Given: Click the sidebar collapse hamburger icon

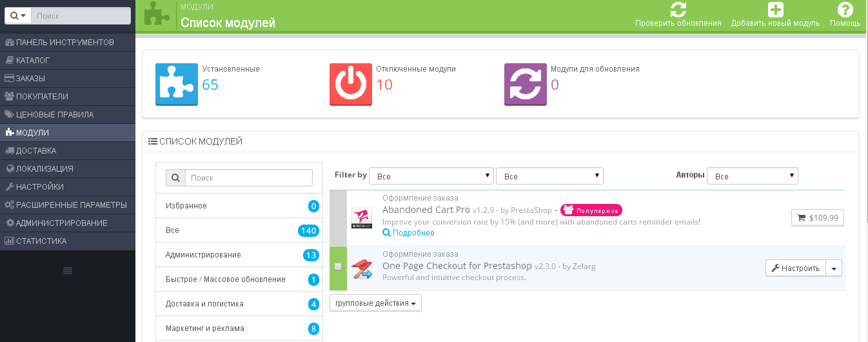Looking at the screenshot, I should tap(68, 271).
